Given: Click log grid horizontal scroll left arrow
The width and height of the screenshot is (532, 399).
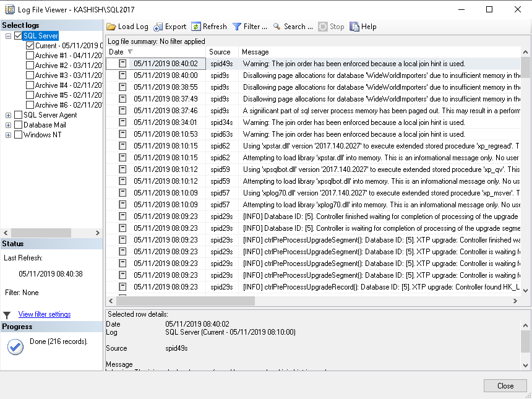Looking at the screenshot, I should [x=111, y=301].
